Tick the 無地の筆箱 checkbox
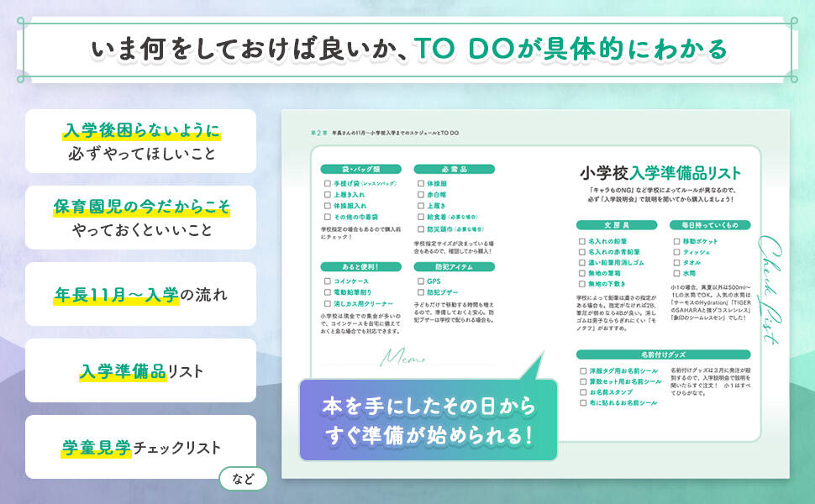815x504 pixels. click(582, 274)
